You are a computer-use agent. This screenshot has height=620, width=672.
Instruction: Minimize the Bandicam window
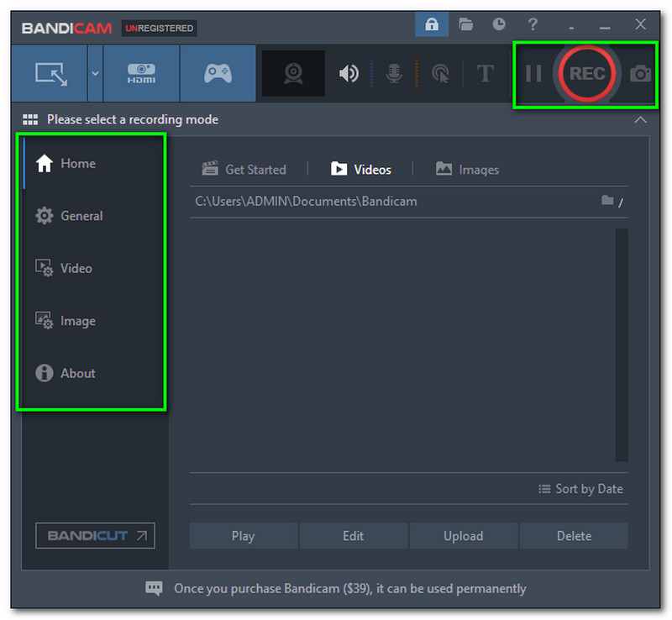tap(605, 26)
